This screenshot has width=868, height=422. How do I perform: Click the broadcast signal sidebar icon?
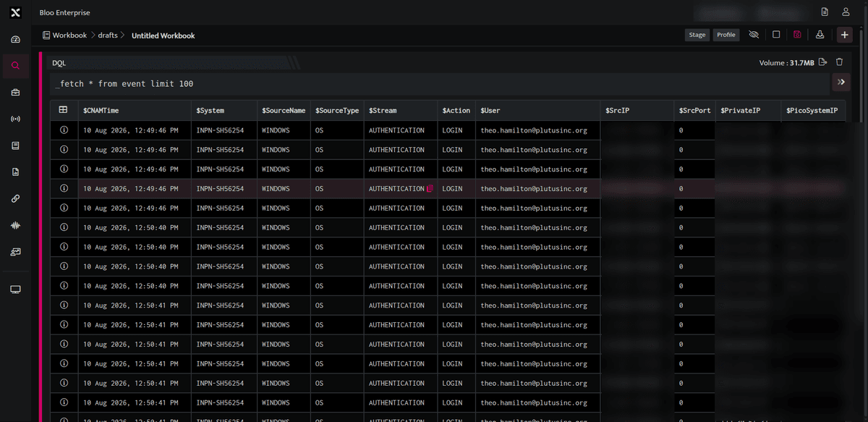click(x=15, y=119)
